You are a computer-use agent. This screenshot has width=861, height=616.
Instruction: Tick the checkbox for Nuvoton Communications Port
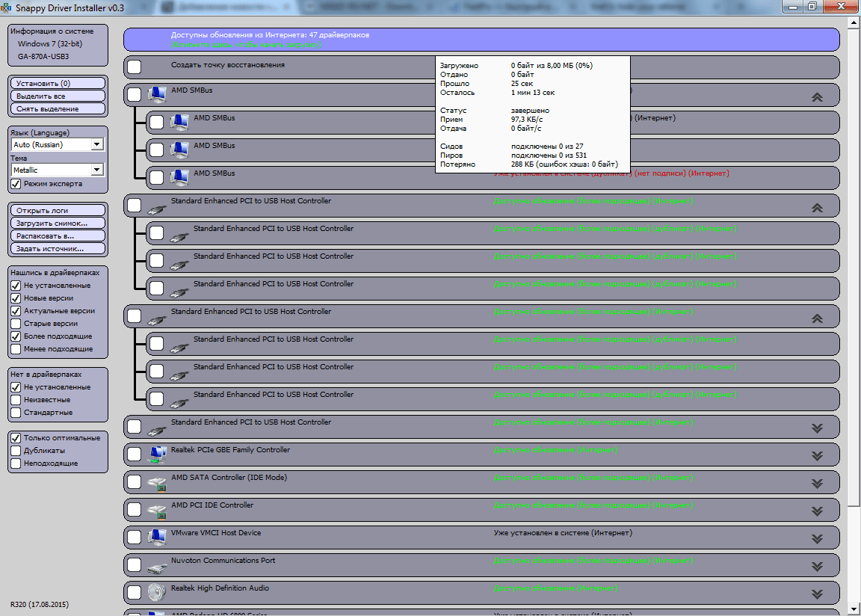click(134, 564)
